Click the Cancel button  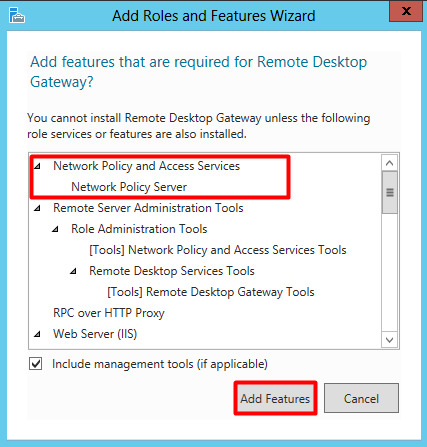coord(361,398)
